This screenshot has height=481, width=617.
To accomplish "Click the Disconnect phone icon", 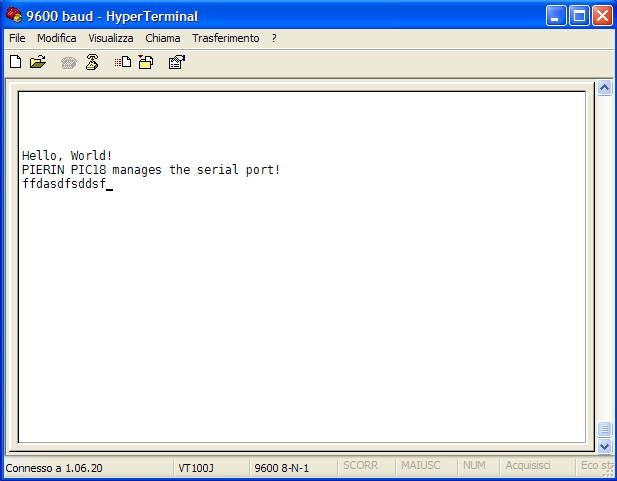I will coord(92,62).
